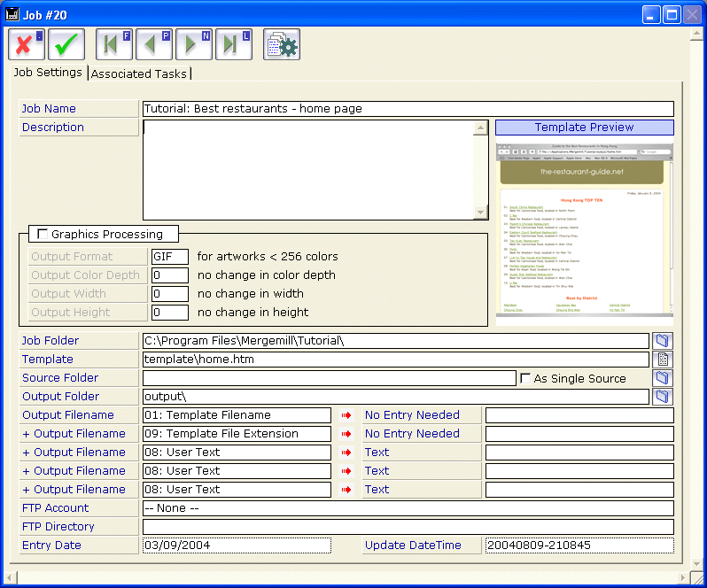Click the Template file picker icon

[663, 360]
